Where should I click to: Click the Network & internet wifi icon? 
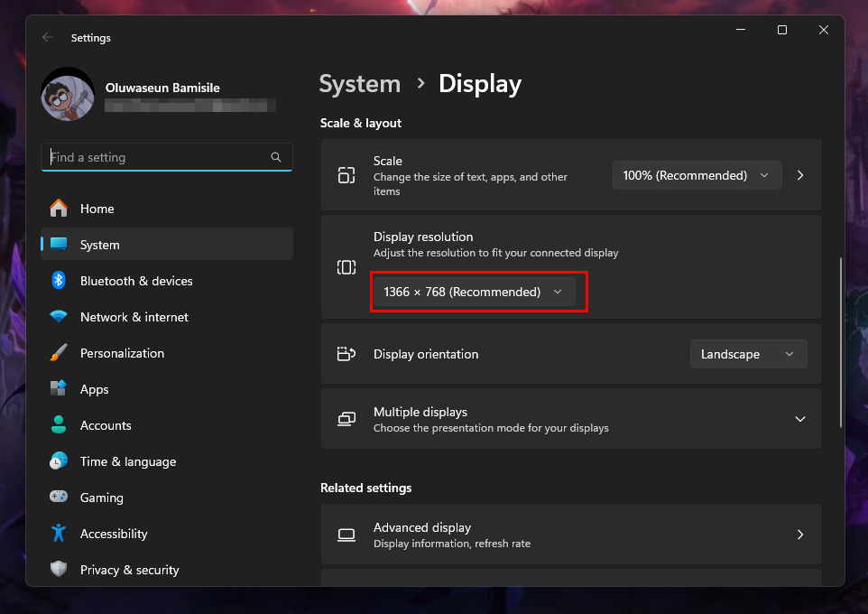pyautogui.click(x=59, y=317)
